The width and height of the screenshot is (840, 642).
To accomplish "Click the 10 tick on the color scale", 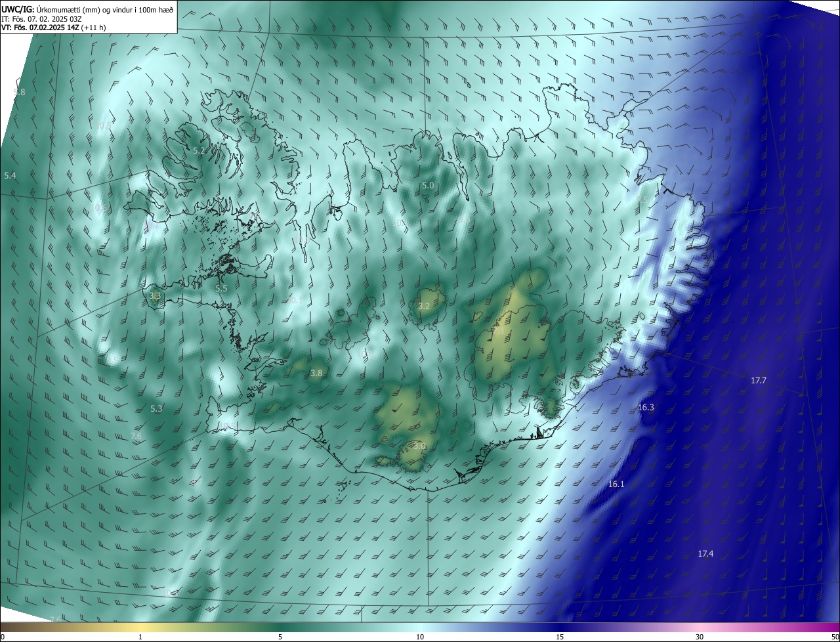I will tap(420, 637).
